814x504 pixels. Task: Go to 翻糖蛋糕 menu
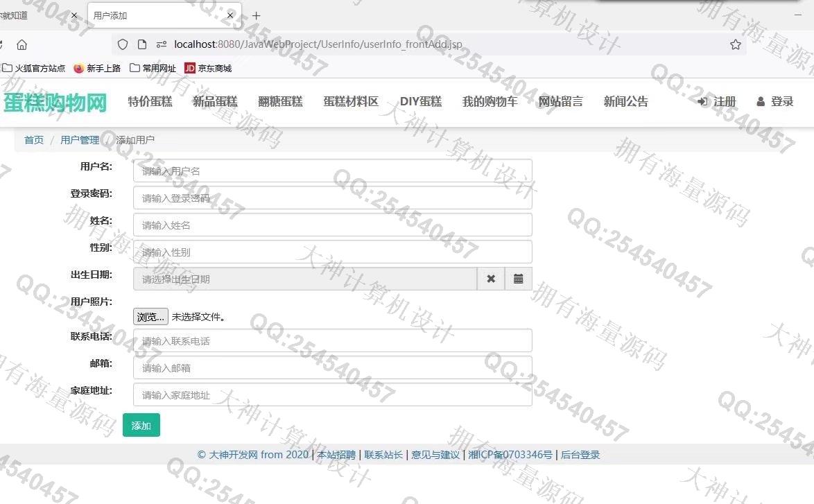[280, 102]
